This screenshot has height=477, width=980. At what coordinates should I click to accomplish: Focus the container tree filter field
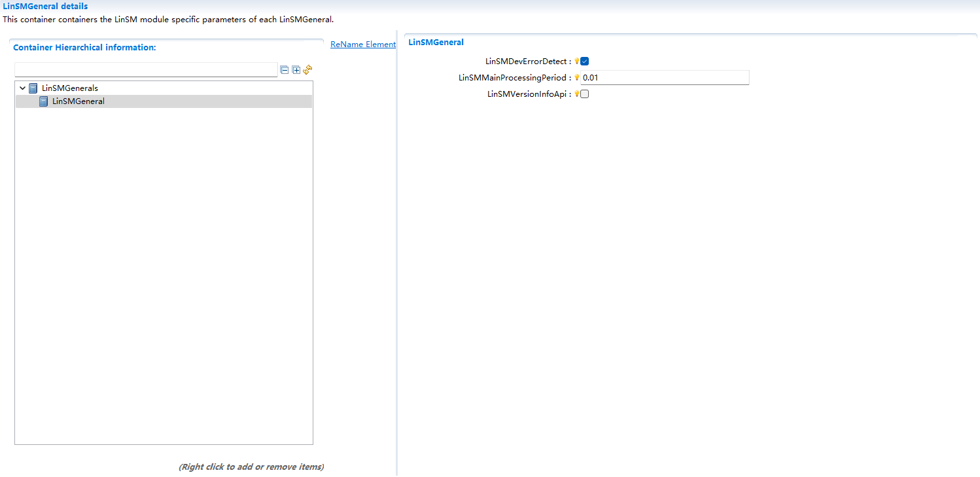click(x=146, y=69)
